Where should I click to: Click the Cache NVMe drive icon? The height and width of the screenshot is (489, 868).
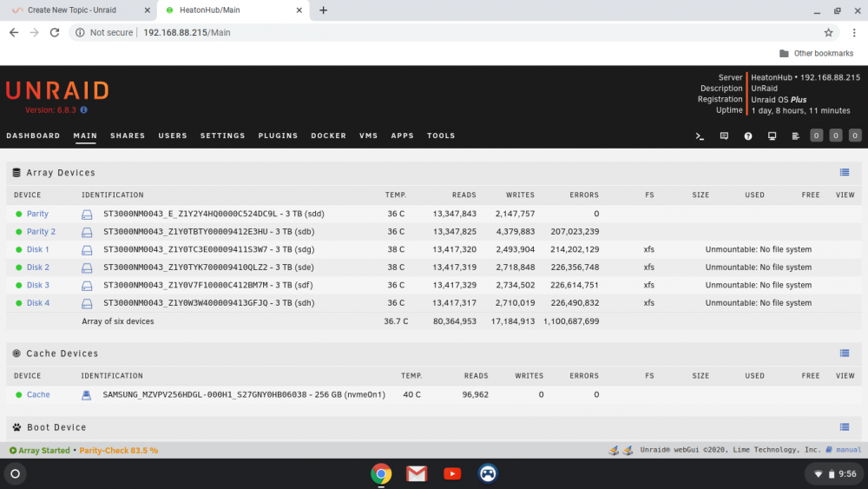tap(86, 395)
